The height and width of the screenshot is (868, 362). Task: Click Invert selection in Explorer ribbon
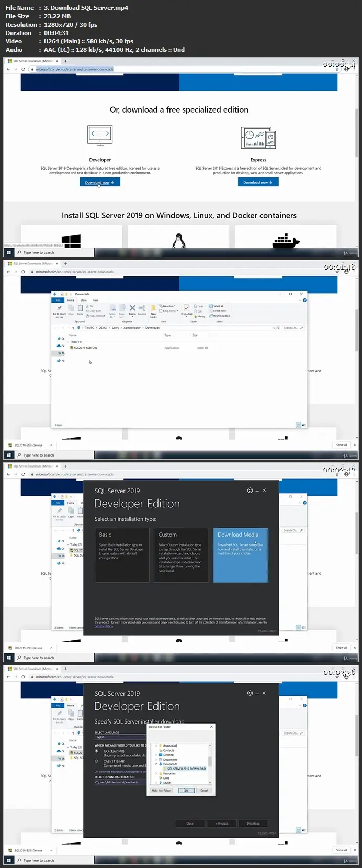point(220,316)
